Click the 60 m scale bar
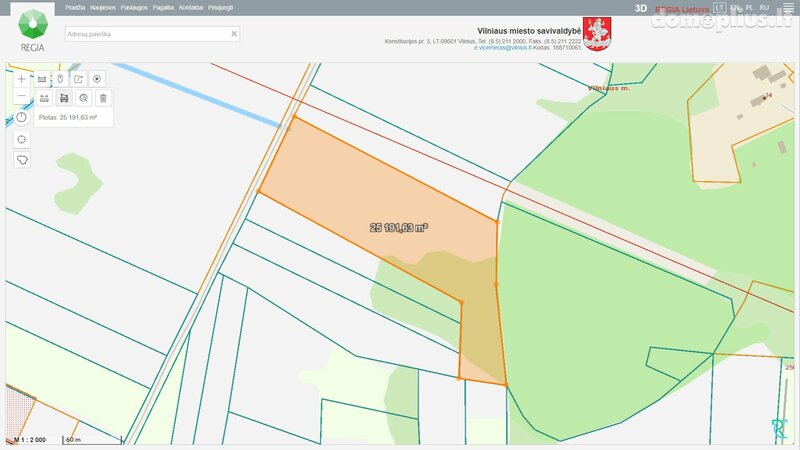This screenshot has height=450, width=800. pyautogui.click(x=92, y=439)
